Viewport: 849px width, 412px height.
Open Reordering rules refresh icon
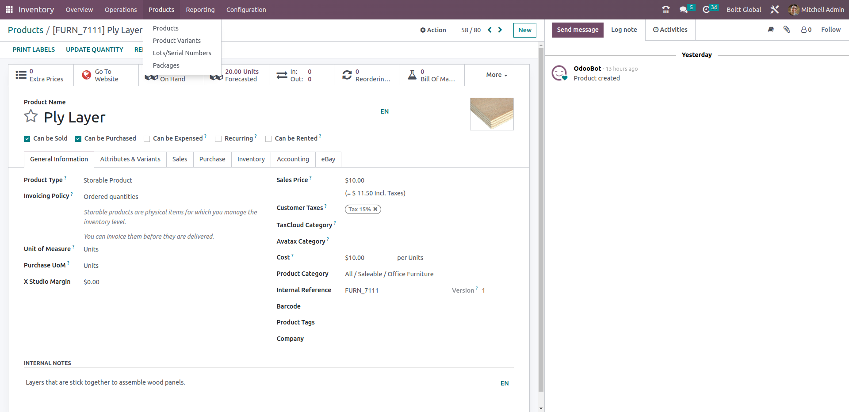coord(347,75)
